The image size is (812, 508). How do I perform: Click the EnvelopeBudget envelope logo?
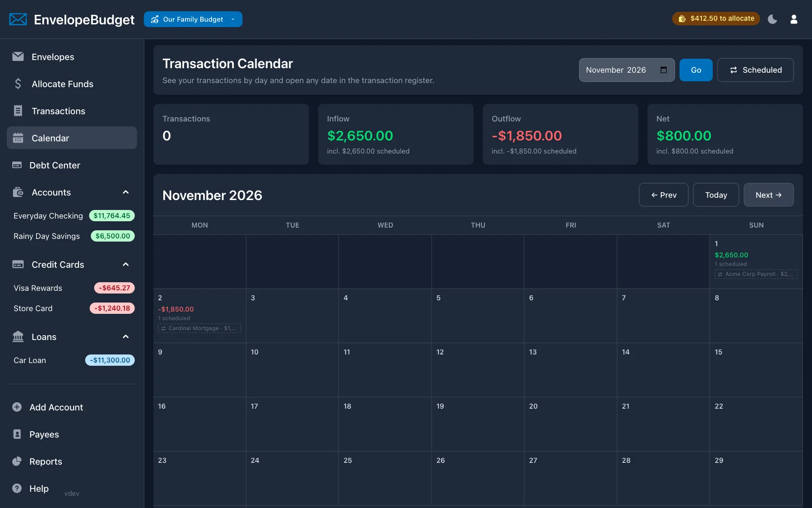coord(18,19)
